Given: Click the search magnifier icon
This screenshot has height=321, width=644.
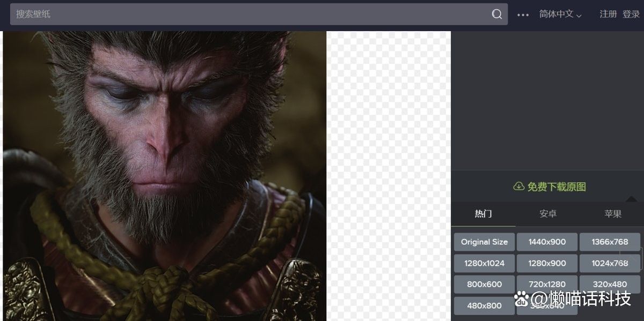Looking at the screenshot, I should pos(497,14).
